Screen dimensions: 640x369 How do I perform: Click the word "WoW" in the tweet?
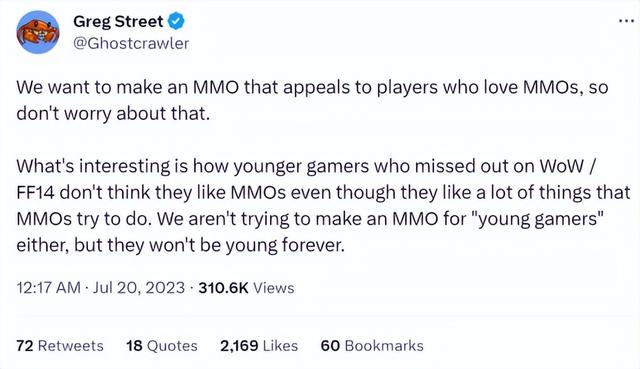coord(561,166)
